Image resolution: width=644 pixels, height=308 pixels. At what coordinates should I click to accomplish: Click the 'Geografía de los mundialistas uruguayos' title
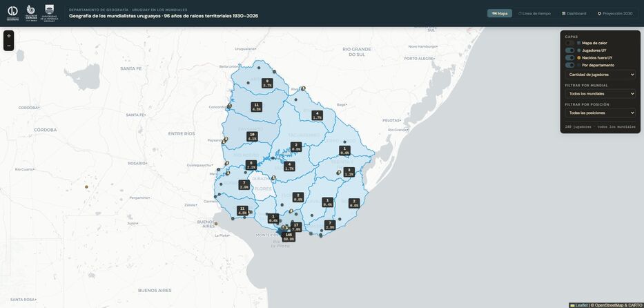164,16
